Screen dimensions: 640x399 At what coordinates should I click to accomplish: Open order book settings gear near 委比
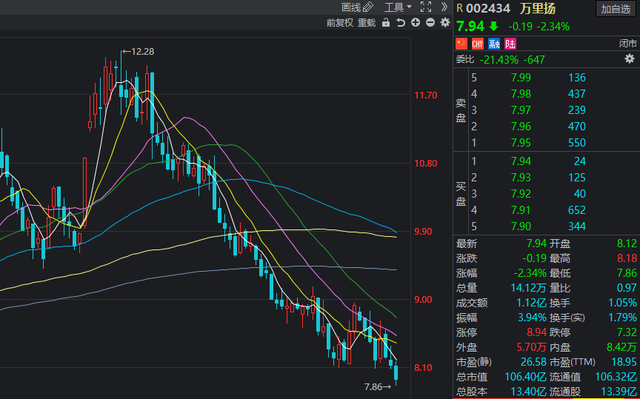pos(629,59)
